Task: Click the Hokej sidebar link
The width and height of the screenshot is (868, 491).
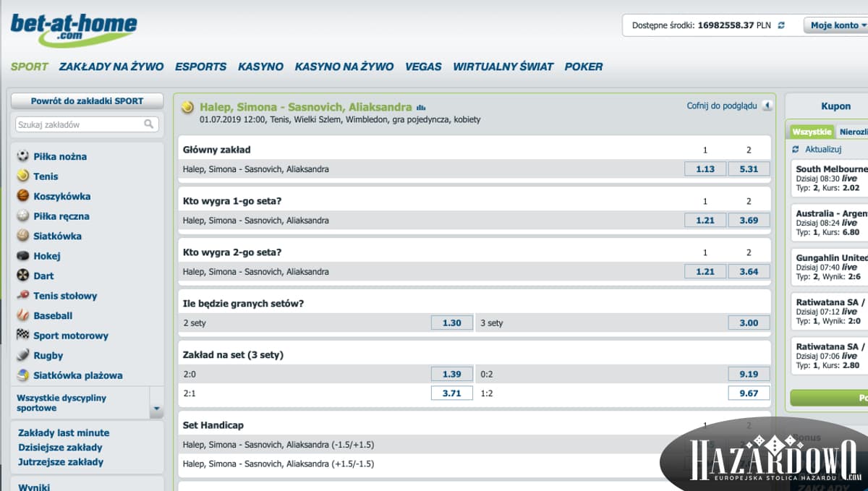Action: 47,256
